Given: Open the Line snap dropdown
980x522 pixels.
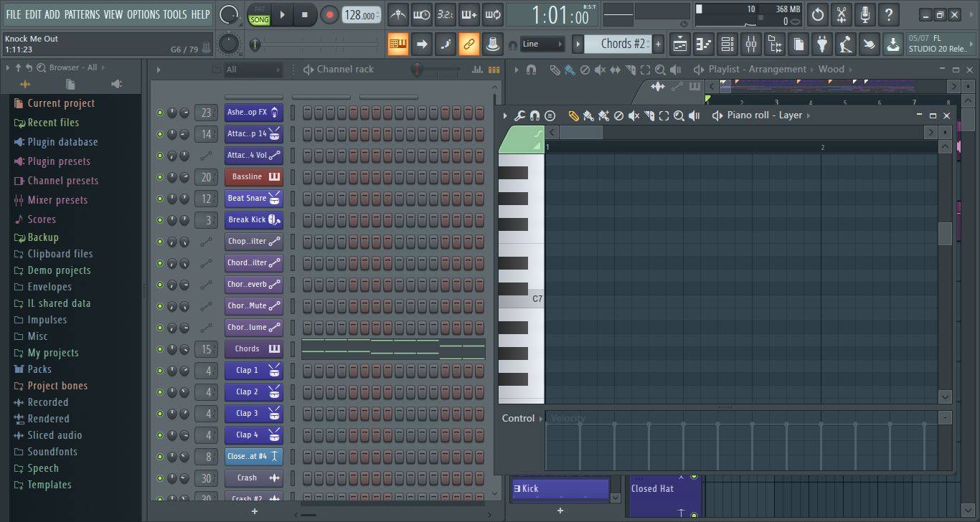Looking at the screenshot, I should (x=543, y=44).
